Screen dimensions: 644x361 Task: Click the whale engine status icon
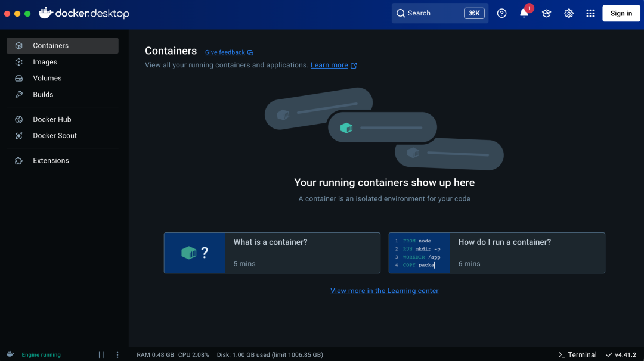point(10,354)
